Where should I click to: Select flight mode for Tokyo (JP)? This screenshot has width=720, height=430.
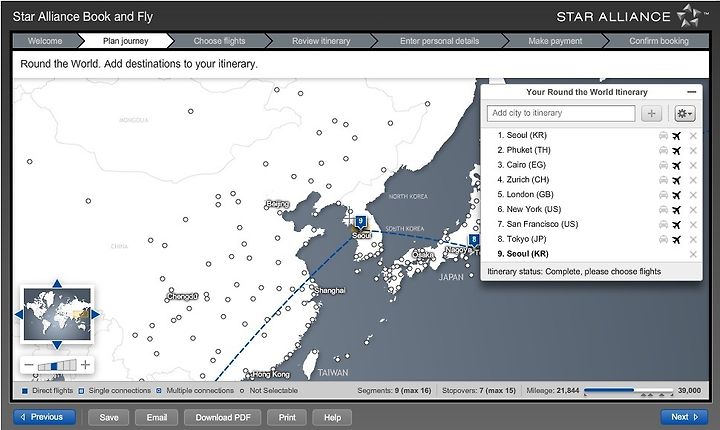[676, 239]
